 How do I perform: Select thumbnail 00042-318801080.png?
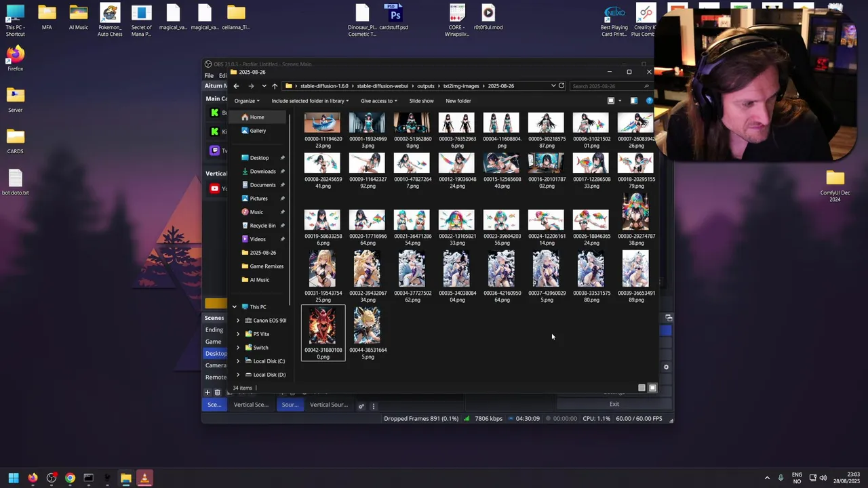click(323, 333)
